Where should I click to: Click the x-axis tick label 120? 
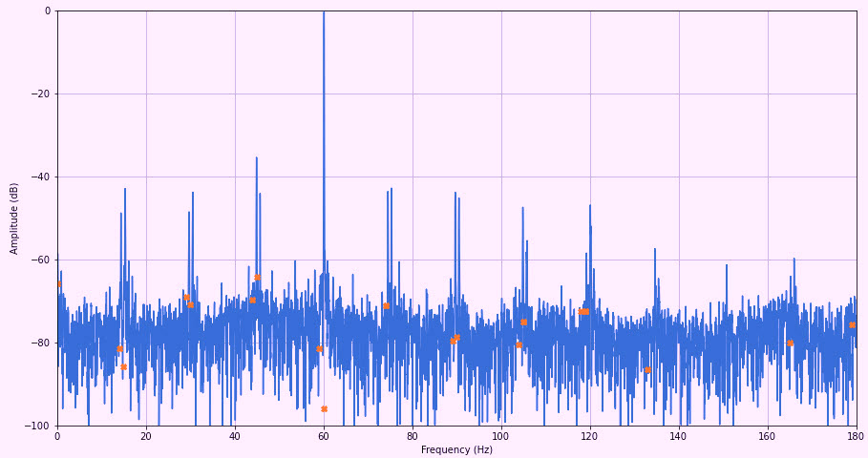590,436
